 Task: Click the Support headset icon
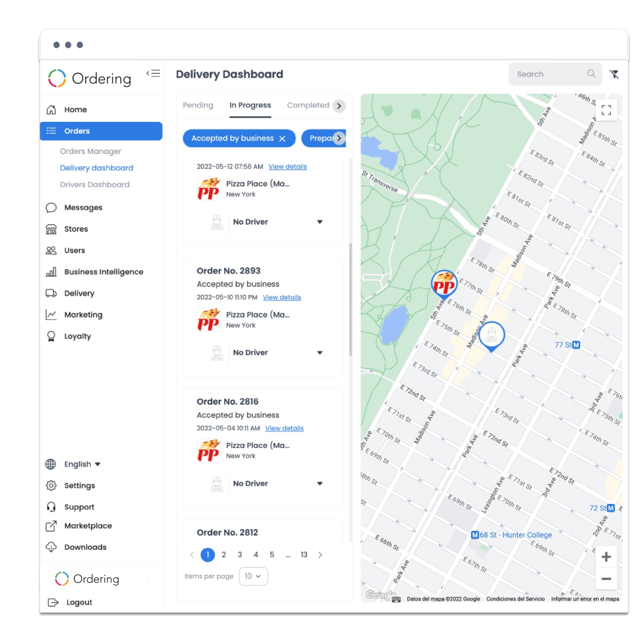(x=51, y=507)
